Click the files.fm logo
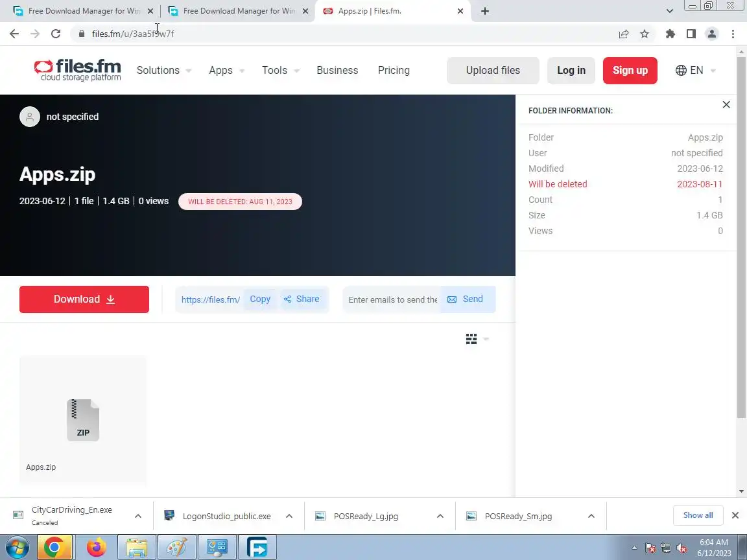This screenshot has width=747, height=560. 77,70
